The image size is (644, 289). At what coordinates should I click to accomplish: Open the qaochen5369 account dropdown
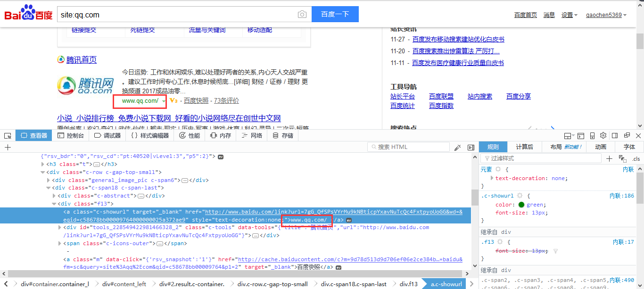pyautogui.click(x=606, y=15)
